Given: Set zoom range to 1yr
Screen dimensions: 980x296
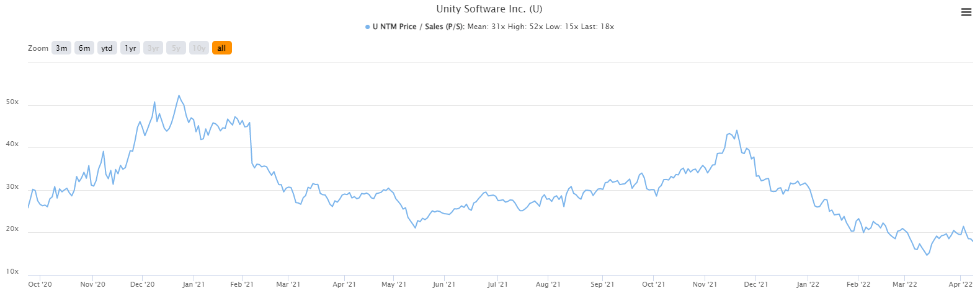Looking at the screenshot, I should pyautogui.click(x=130, y=48).
